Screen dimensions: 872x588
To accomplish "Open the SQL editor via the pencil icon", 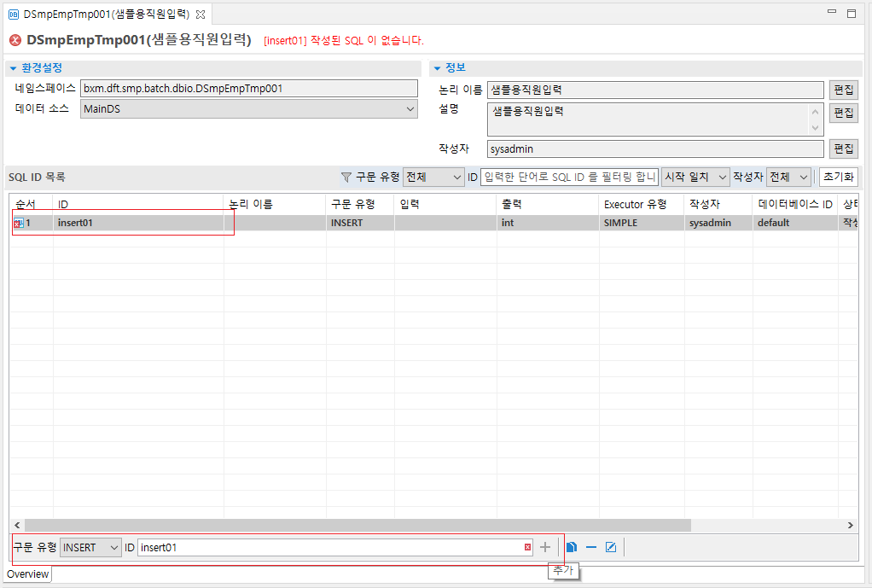I will coord(611,547).
